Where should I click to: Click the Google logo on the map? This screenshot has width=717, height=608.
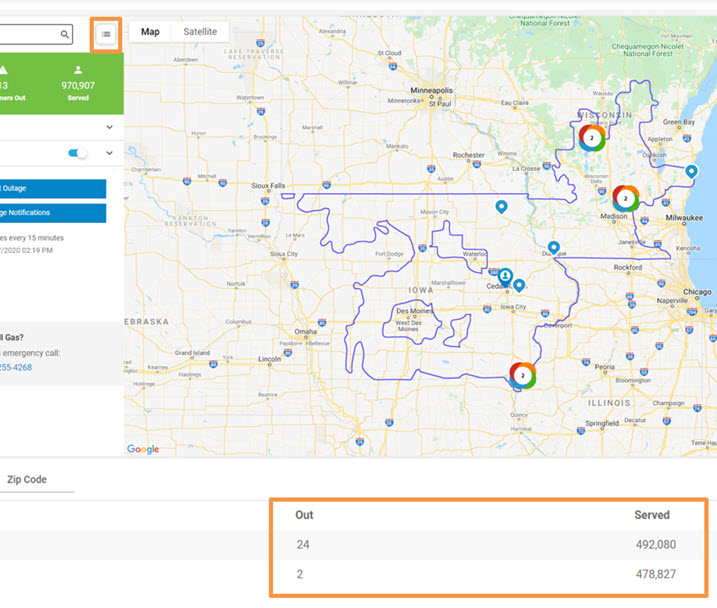point(143,449)
